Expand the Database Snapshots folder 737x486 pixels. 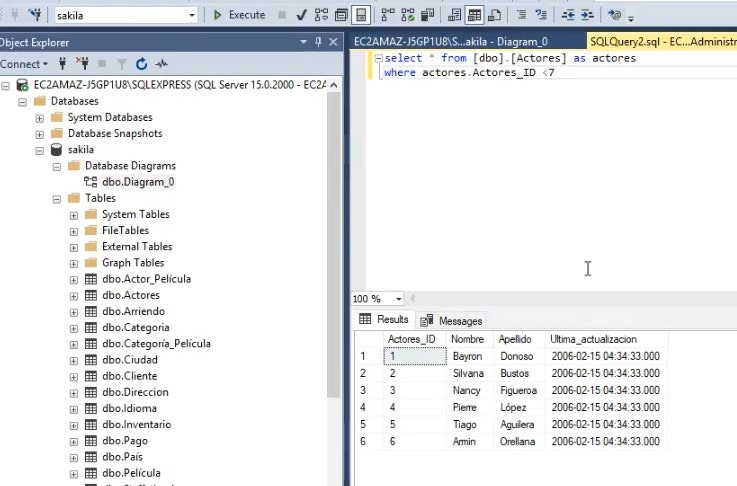(x=39, y=134)
